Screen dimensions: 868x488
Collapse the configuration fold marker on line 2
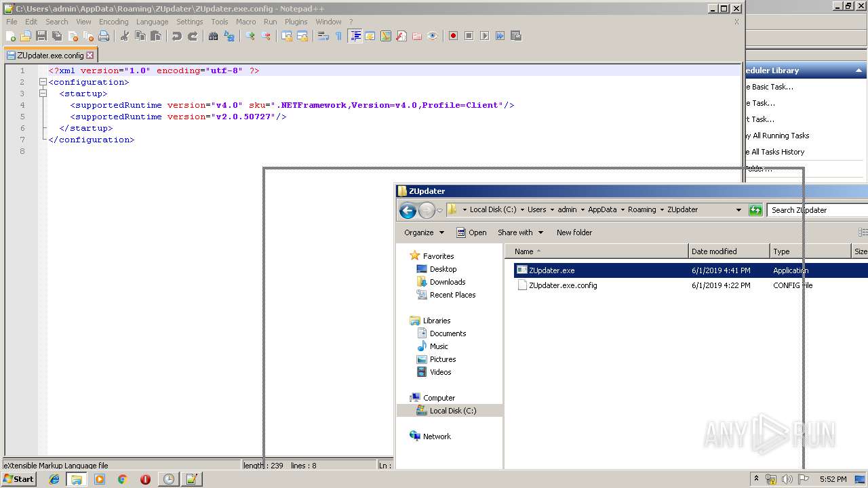(42, 82)
